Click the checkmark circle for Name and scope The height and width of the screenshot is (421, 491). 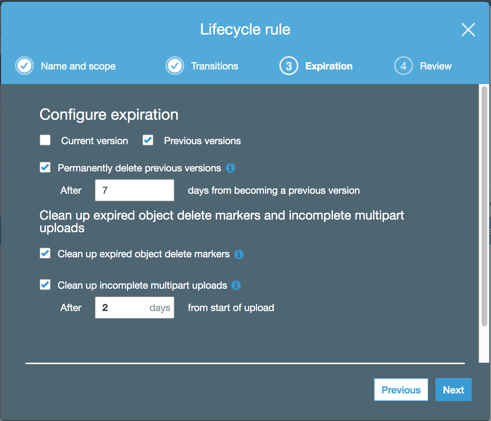pyautogui.click(x=24, y=66)
